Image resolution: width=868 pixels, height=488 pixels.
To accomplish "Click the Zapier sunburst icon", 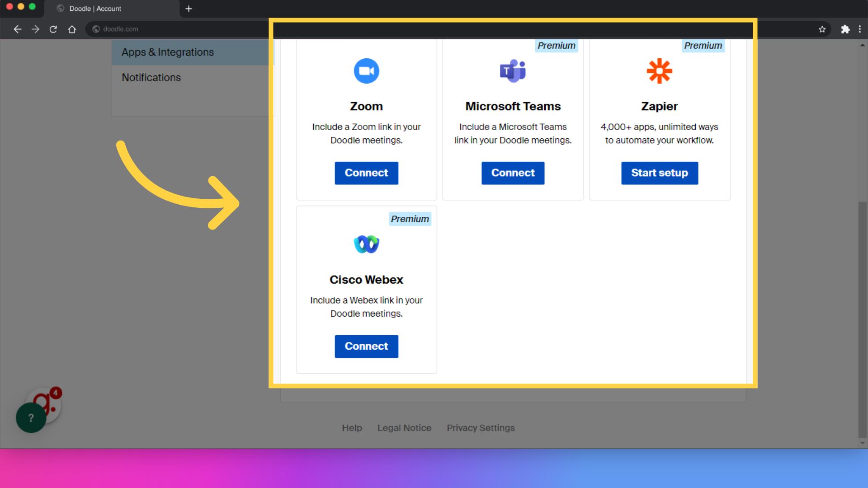I will [659, 71].
